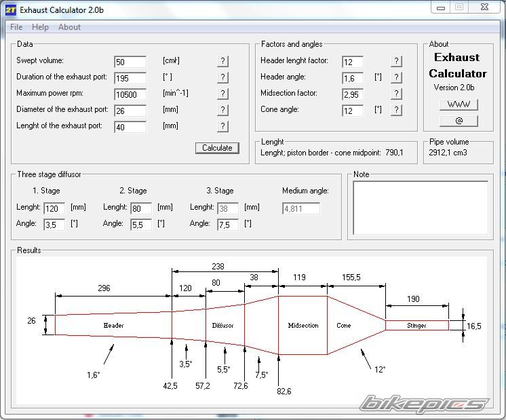Click the 2T application icon in title bar
Viewport: 506px width, 420px height.
pos(10,10)
